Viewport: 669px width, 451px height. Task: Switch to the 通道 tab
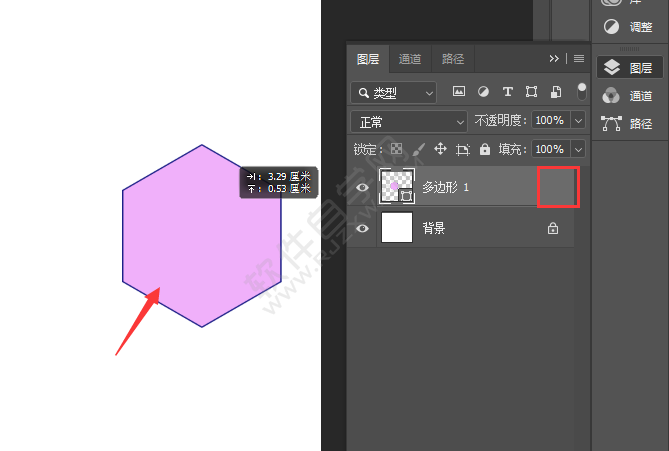coord(410,59)
